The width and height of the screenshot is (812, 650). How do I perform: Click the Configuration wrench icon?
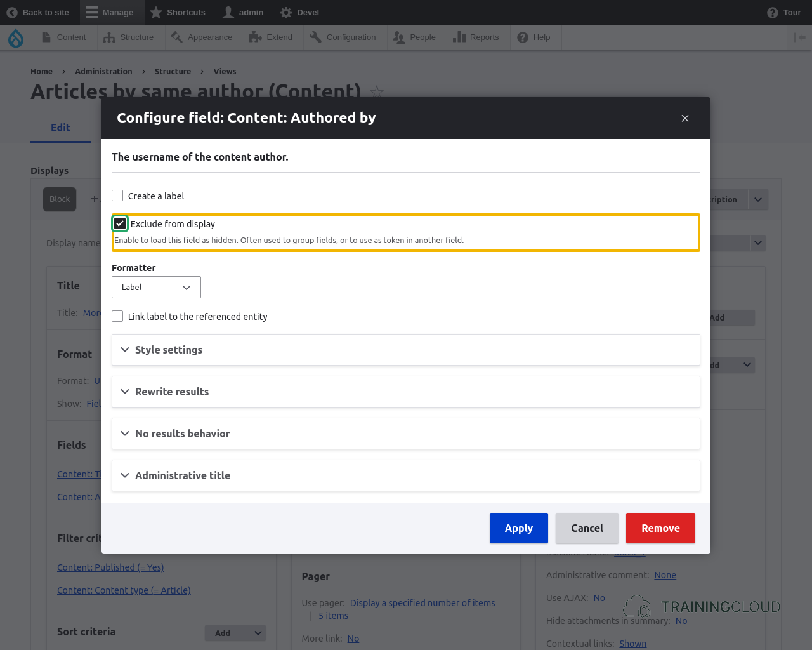click(315, 37)
